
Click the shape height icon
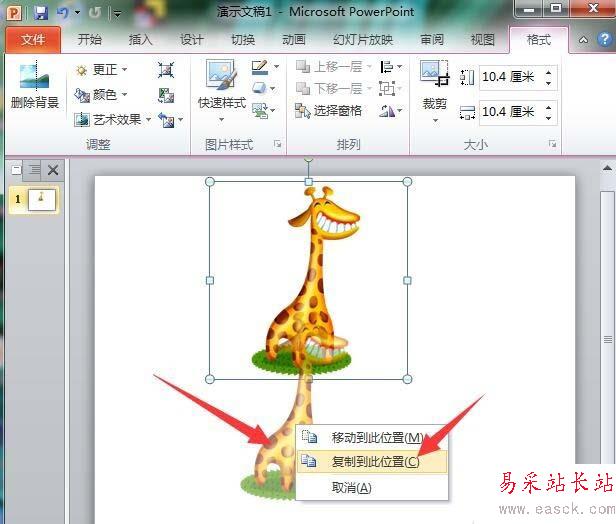(467, 77)
